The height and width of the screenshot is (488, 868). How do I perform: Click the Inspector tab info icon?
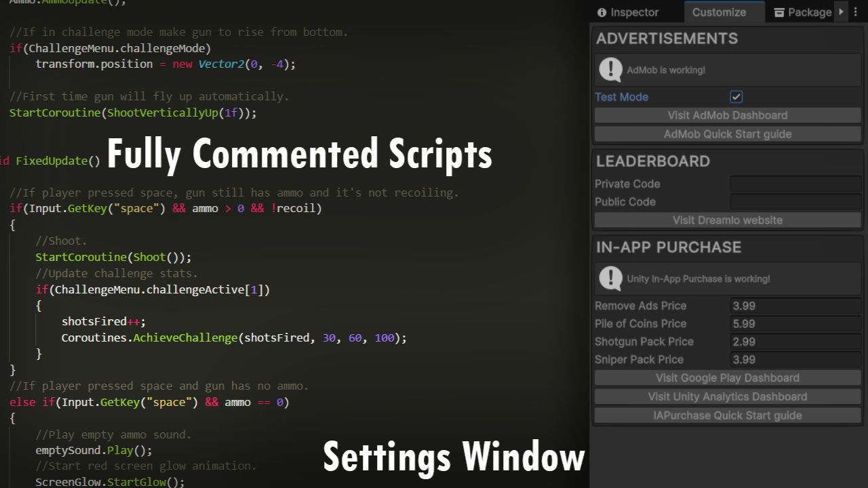pos(601,12)
